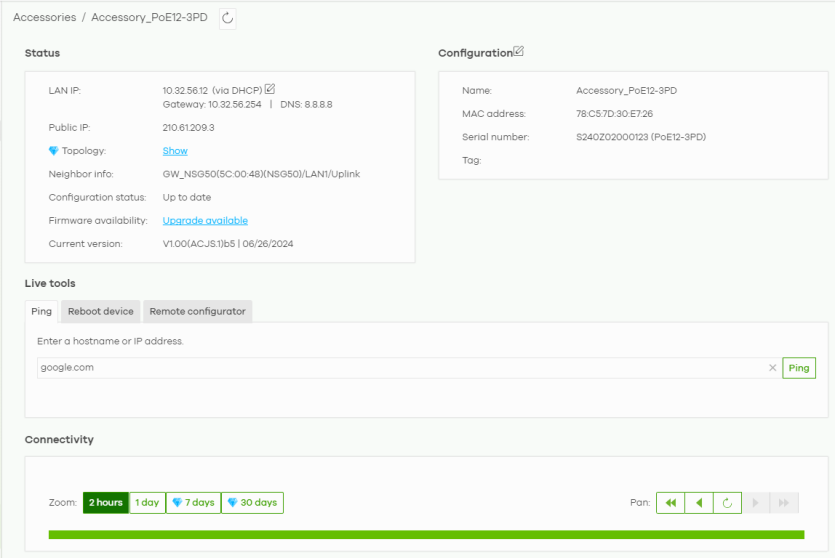Open the Topology Show link
The image size is (835, 558).
pos(175,151)
